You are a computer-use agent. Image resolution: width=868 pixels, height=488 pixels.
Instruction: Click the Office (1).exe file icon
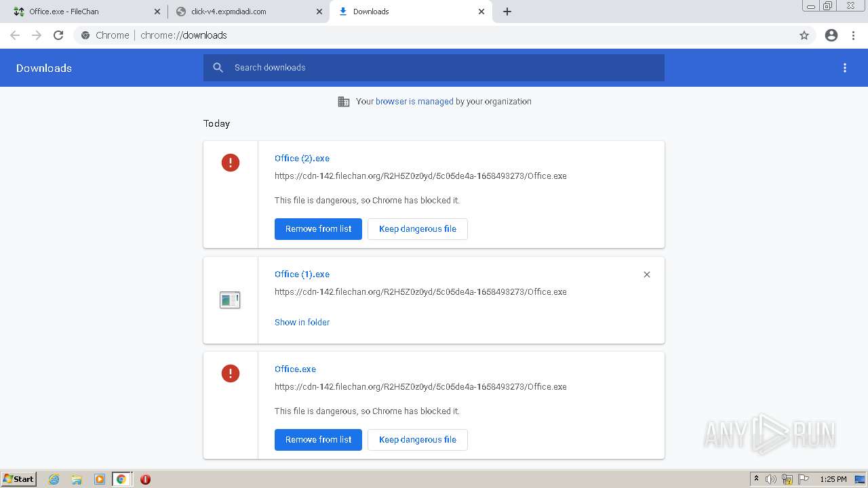230,300
